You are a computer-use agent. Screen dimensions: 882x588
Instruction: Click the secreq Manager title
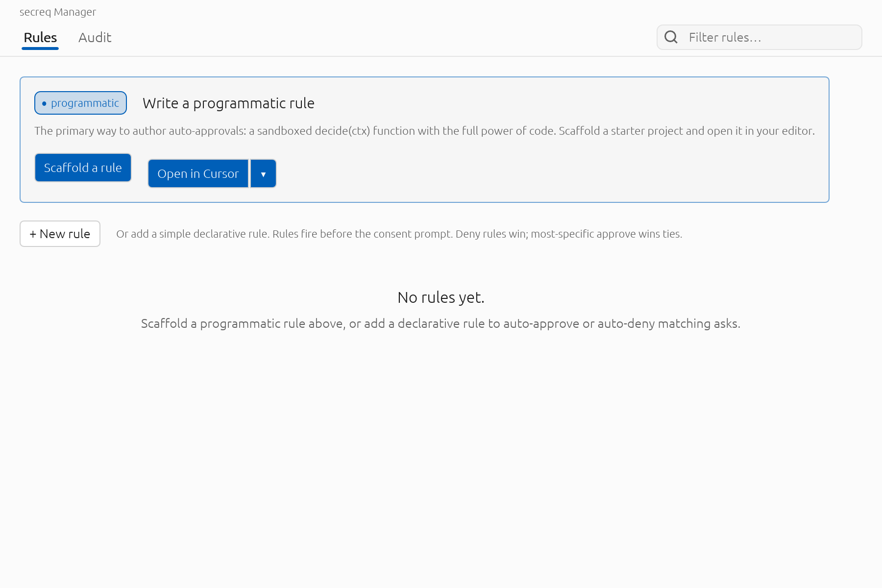pos(58,12)
